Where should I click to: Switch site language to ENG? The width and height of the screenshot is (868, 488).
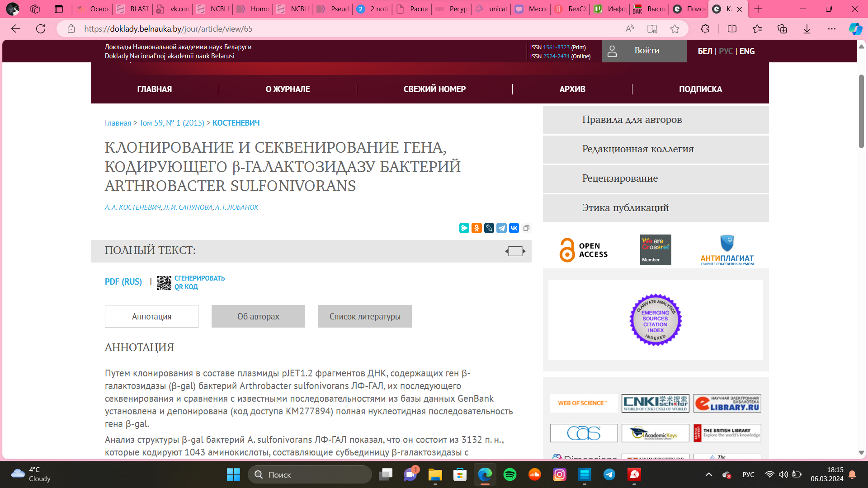(747, 51)
